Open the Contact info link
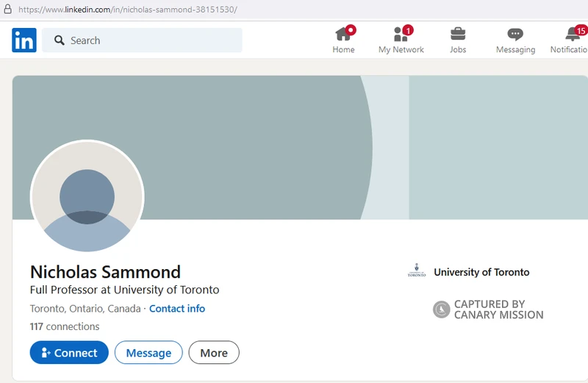The height and width of the screenshot is (383, 588). (177, 309)
